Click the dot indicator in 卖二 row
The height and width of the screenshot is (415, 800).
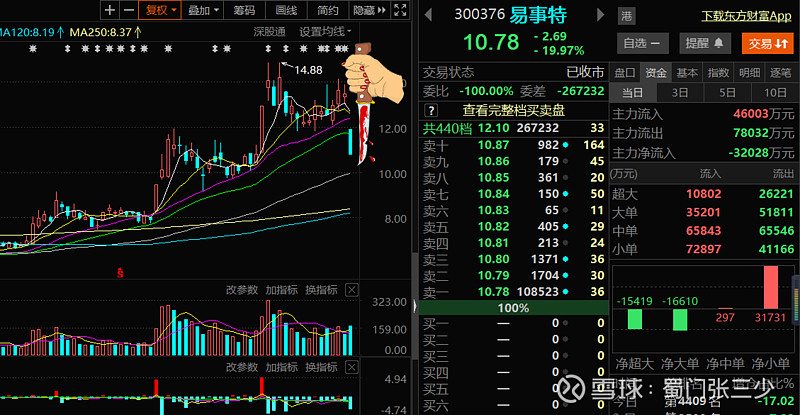pos(565,275)
